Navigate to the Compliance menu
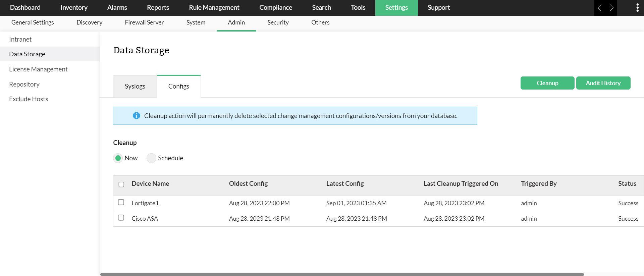The height and width of the screenshot is (276, 644). click(275, 8)
